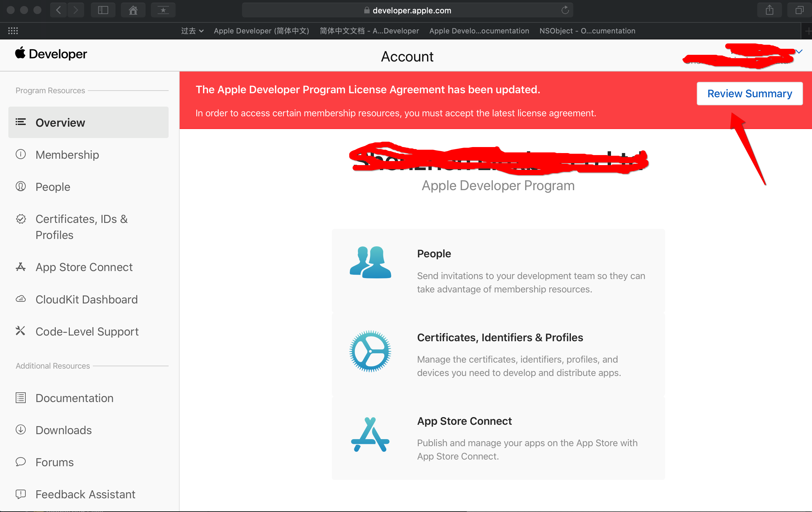Click the Feedback Assistant speech bubble icon
812x512 pixels.
click(x=21, y=494)
